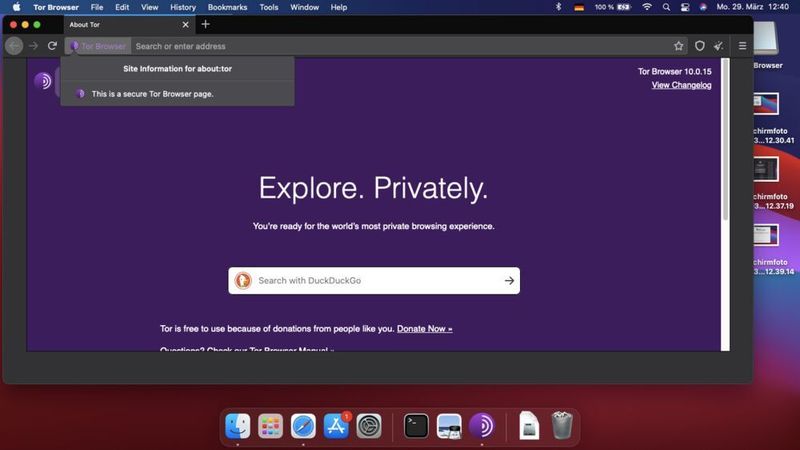Viewport: 800px width, 450px height.
Task: Open the Trash in the Dock
Action: (x=562, y=426)
